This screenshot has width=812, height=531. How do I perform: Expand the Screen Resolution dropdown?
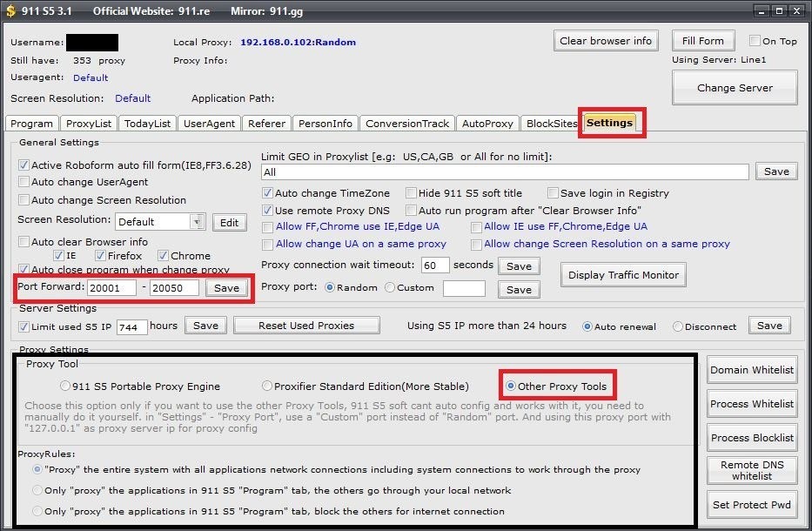click(197, 222)
